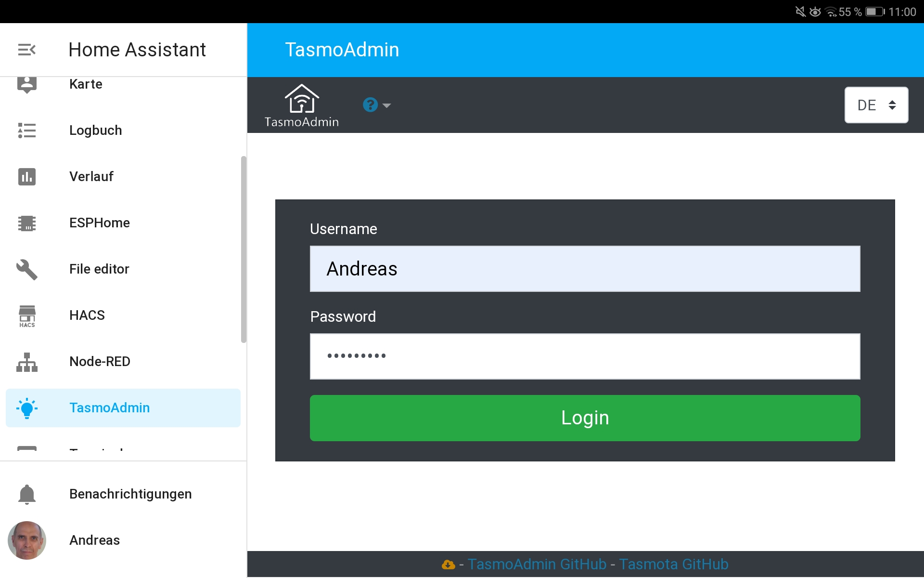The width and height of the screenshot is (924, 578).
Task: Open HACS via its storefront icon
Action: [27, 315]
